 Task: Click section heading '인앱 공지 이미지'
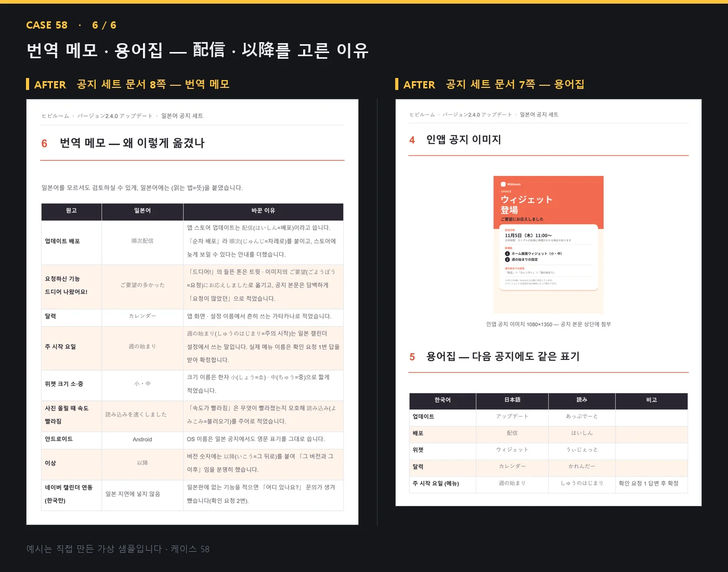click(464, 139)
